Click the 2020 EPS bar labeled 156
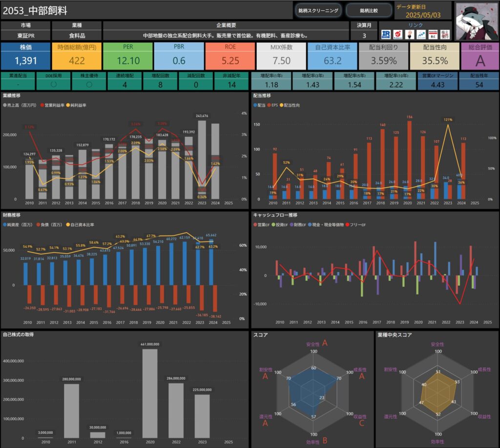500x448 pixels. point(410,160)
